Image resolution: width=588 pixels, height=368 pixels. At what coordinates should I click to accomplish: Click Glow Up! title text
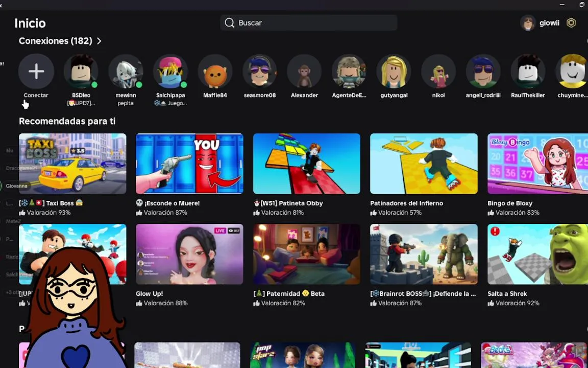click(x=149, y=294)
